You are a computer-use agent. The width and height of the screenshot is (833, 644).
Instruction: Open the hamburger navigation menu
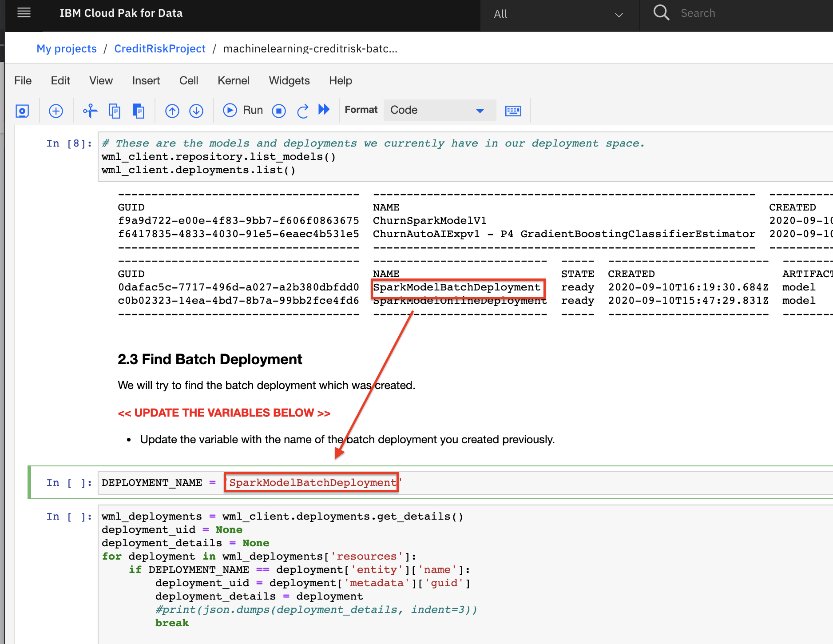pos(24,13)
